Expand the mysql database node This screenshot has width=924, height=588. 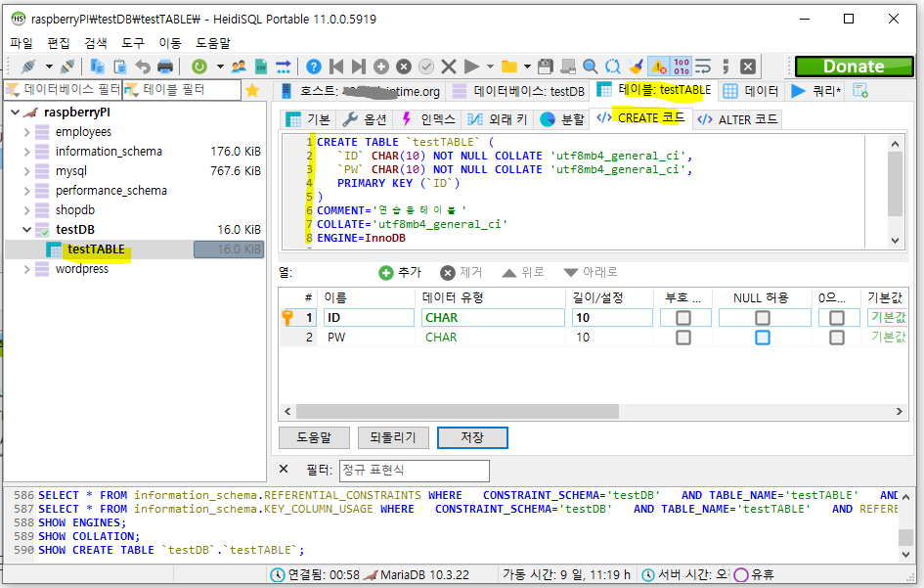click(x=26, y=171)
